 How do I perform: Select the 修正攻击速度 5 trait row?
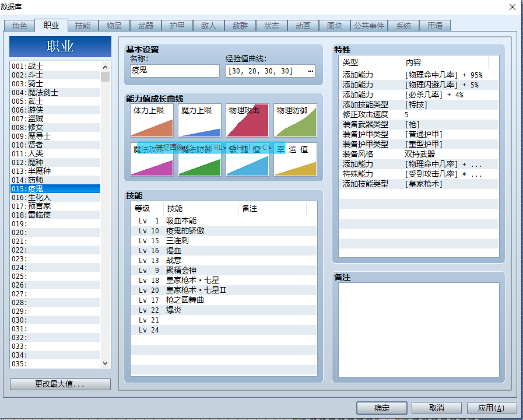click(419, 114)
